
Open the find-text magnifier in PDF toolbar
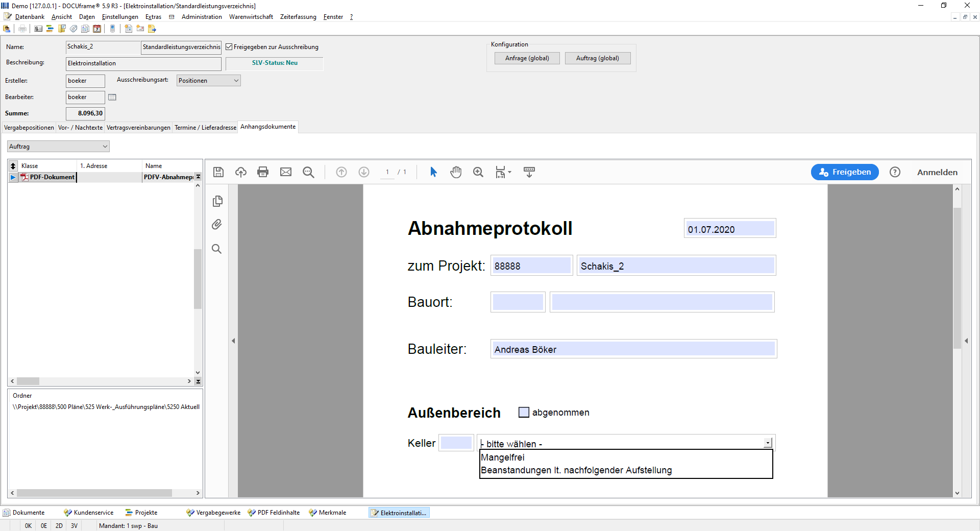(308, 172)
